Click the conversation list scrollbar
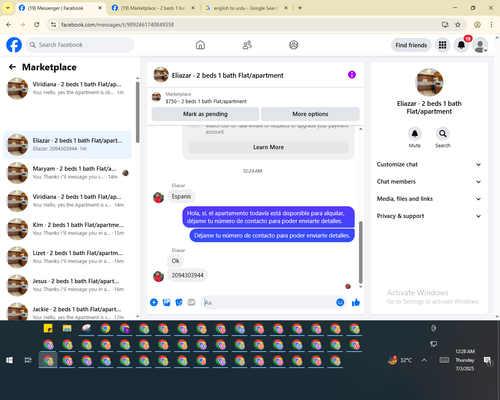Viewport: 500px width, 400px height. pyautogui.click(x=137, y=113)
